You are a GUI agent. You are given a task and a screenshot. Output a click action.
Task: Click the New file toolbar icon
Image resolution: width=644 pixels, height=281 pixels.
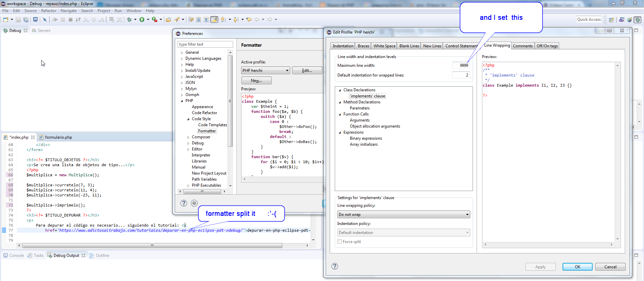[6, 19]
